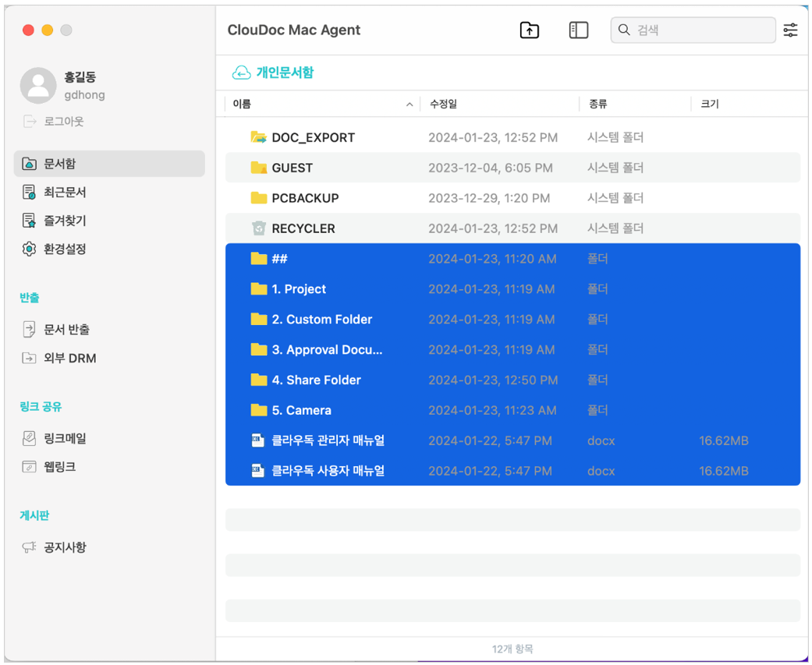Open 공지사항 notices board

(x=65, y=547)
